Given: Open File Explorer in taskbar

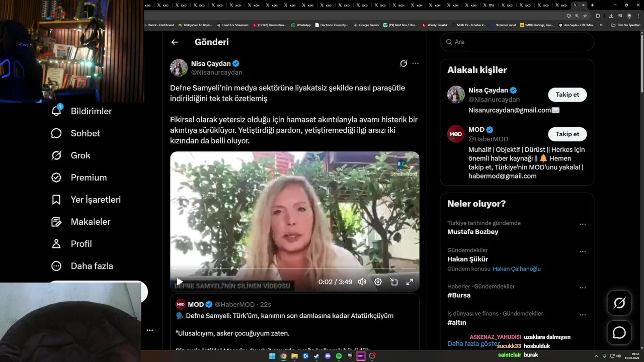Looking at the screenshot, I should pyautogui.click(x=294, y=356).
